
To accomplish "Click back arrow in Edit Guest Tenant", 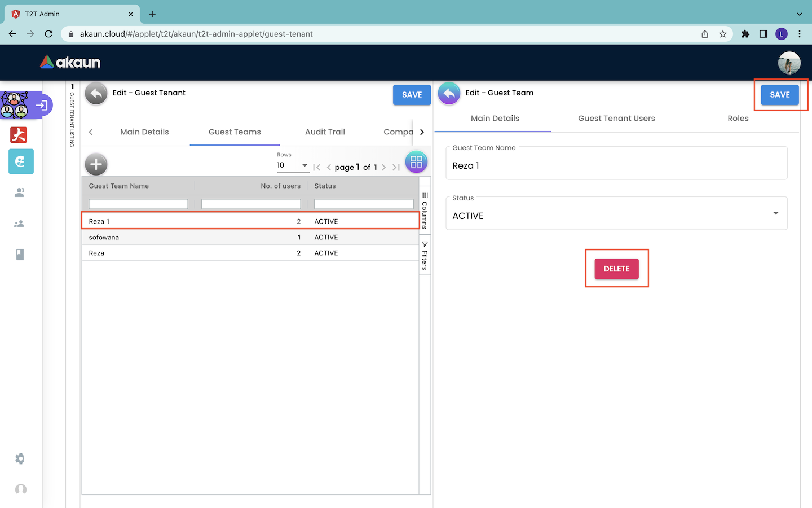I will pyautogui.click(x=96, y=94).
